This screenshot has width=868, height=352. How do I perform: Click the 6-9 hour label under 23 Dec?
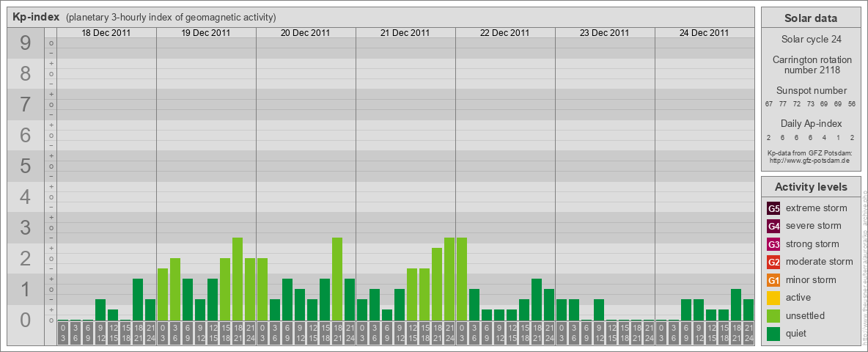click(x=586, y=333)
